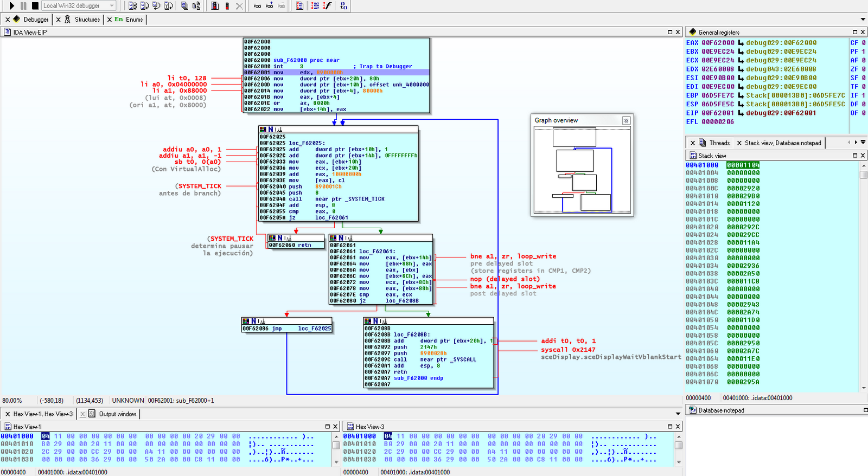Terminate the process with the stop button
Image resolution: width=868 pixels, height=476 pixels.
(35, 6)
